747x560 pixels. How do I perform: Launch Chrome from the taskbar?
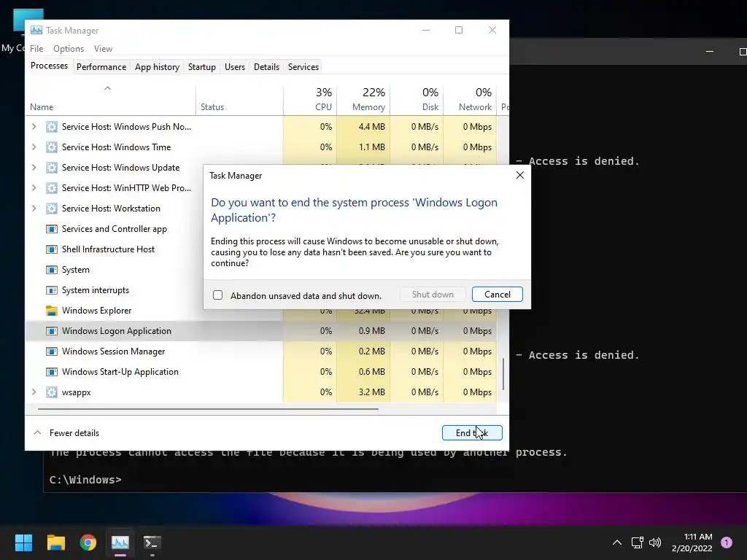(x=88, y=542)
